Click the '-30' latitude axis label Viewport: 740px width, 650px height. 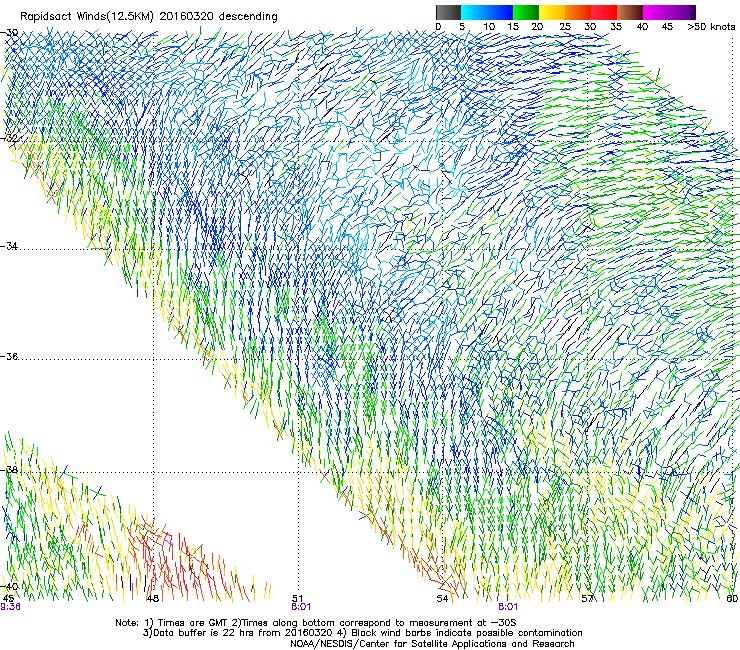click(9, 33)
